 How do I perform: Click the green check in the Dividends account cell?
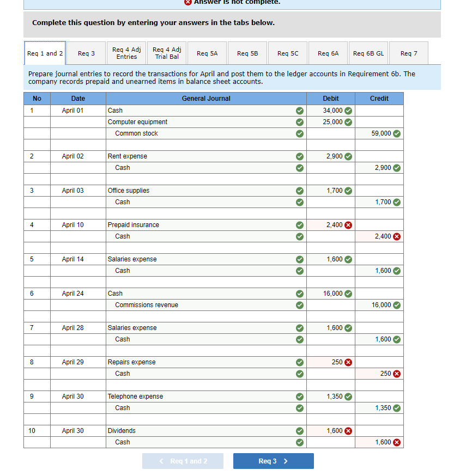[x=300, y=431]
